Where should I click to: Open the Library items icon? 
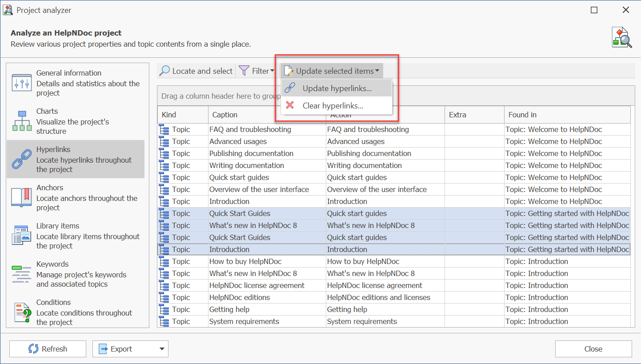pos(21,236)
